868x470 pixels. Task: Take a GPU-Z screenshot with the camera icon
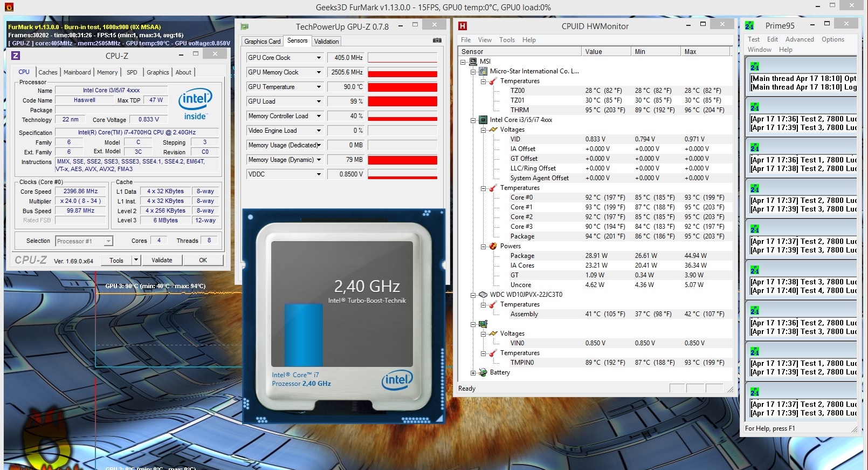click(x=437, y=41)
